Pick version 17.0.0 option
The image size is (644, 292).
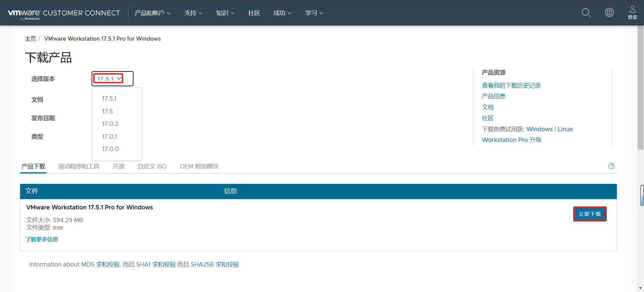[110, 149]
